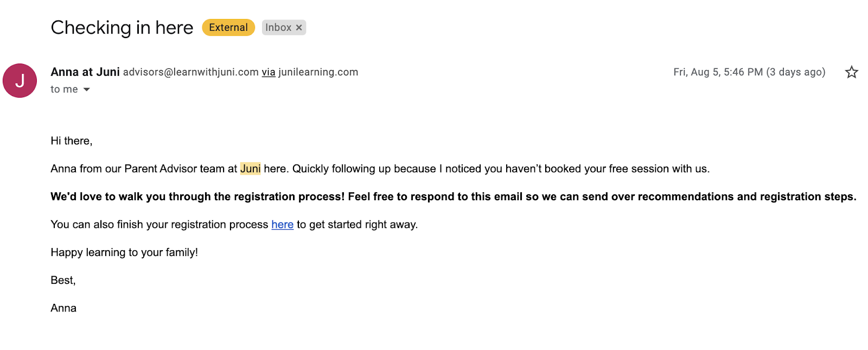Viewport: 868px width, 350px height.
Task: Click the subject line 'Checking in here'
Action: pyautogui.click(x=122, y=28)
